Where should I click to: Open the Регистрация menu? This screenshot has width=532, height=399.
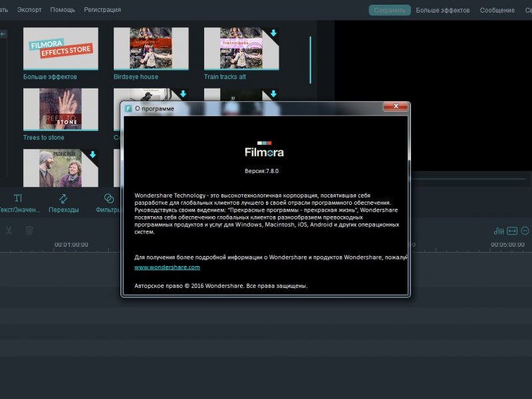tap(102, 10)
